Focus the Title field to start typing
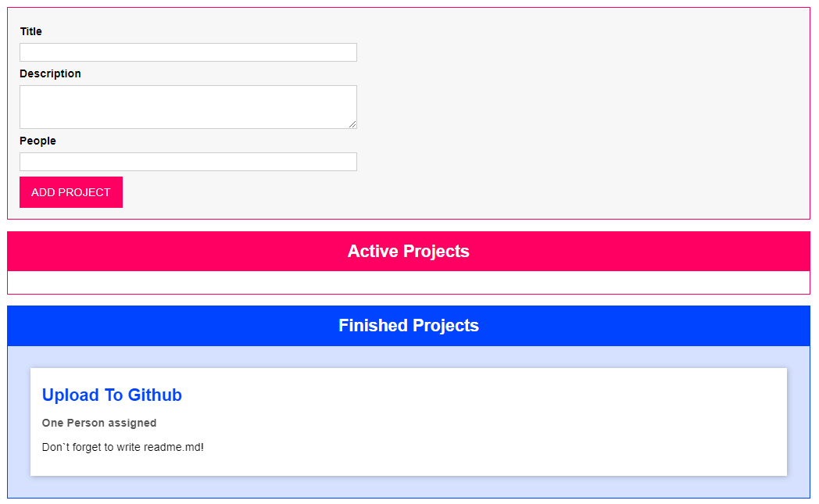This screenshot has height=504, width=819. click(188, 52)
